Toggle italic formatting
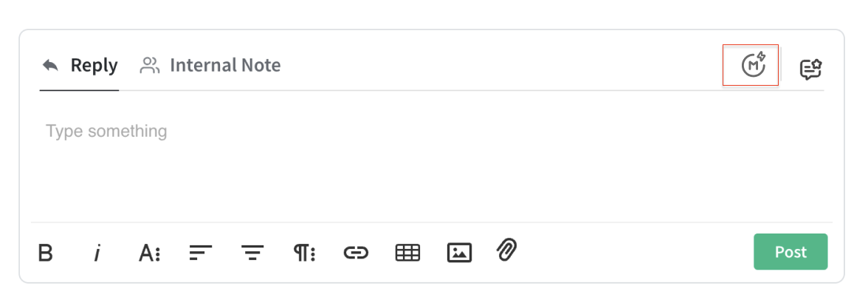Viewport: 868px width, 300px height. pos(97,253)
